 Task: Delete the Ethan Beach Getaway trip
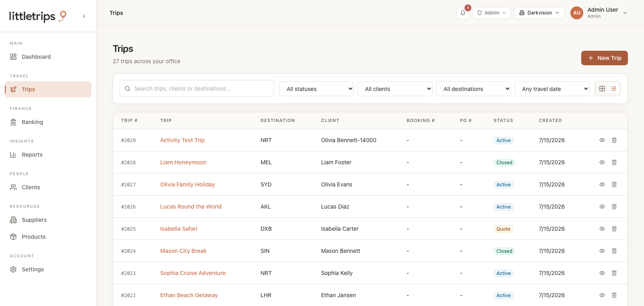click(614, 295)
